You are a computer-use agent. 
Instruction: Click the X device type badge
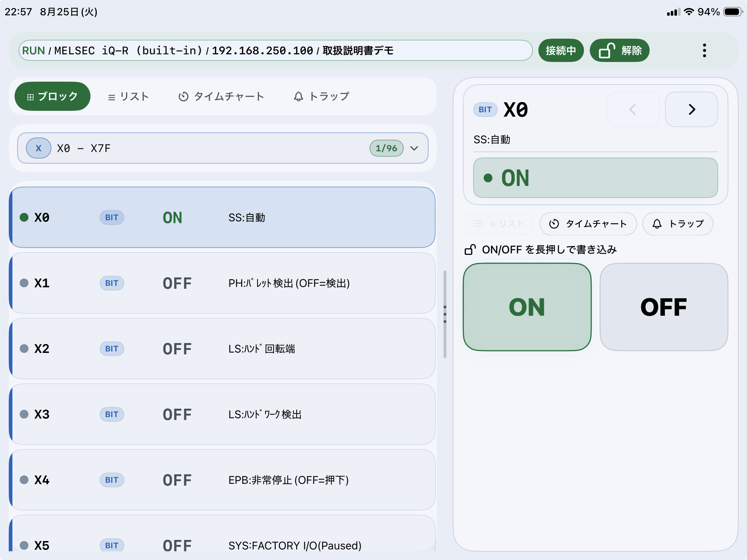click(38, 148)
